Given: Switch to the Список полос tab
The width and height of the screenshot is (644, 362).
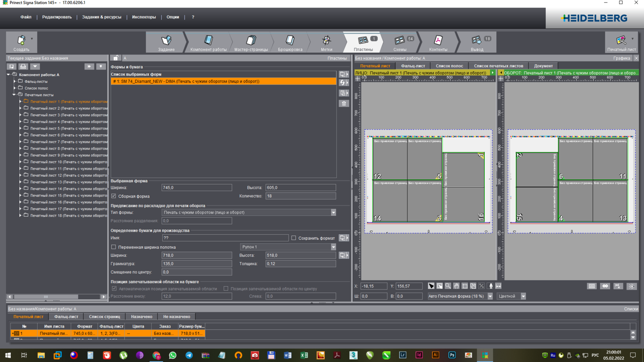Looking at the screenshot, I should coord(449,66).
